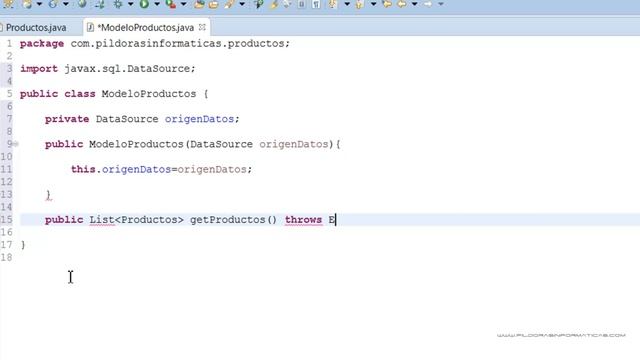
Task: Collapse the constructor fold marker at line 9
Action: (15, 144)
